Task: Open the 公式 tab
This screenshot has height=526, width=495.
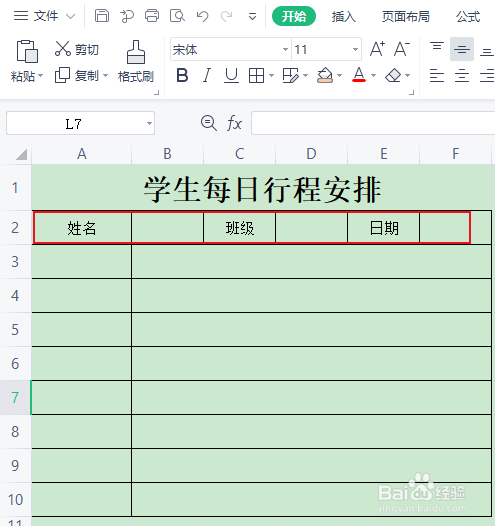Action: [x=468, y=16]
